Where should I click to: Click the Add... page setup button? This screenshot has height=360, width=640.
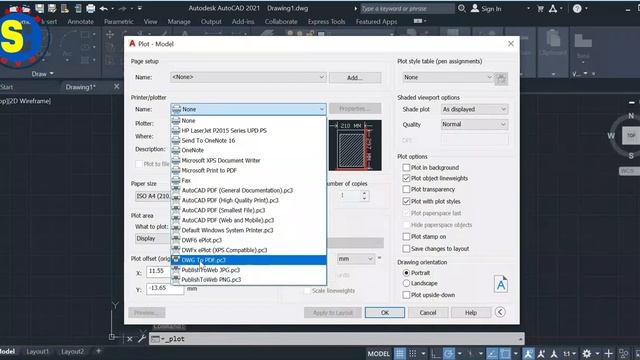(355, 78)
